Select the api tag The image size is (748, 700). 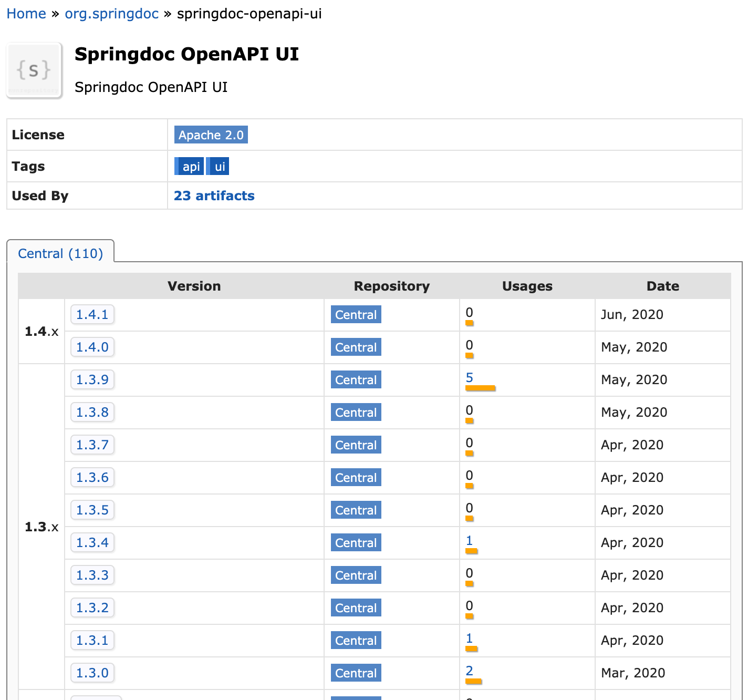189,167
